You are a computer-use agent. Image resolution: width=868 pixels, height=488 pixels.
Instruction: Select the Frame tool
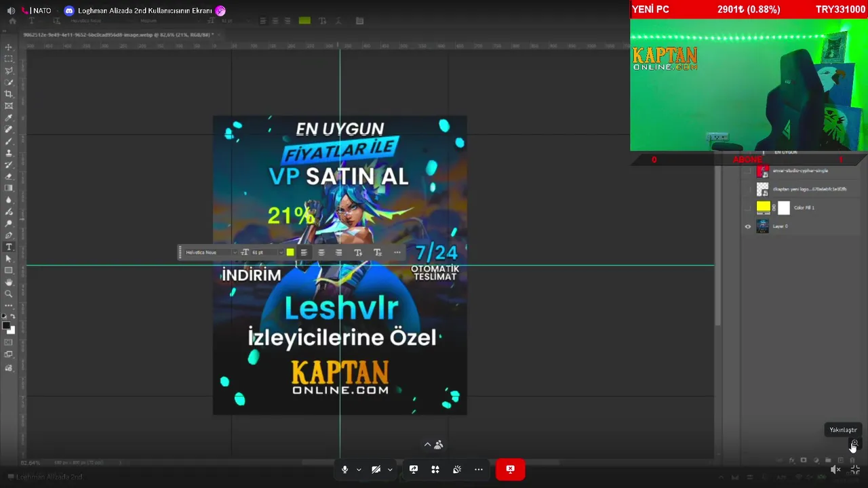coord(9,106)
